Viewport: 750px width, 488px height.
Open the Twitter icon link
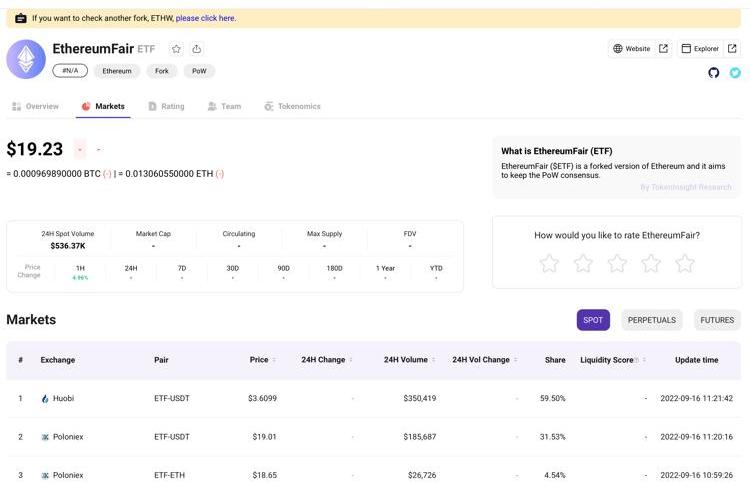[x=735, y=73]
